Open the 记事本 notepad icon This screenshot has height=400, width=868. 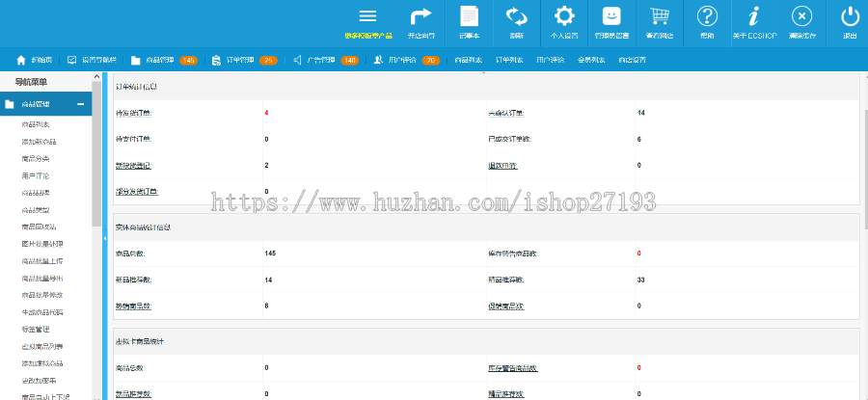[x=469, y=16]
